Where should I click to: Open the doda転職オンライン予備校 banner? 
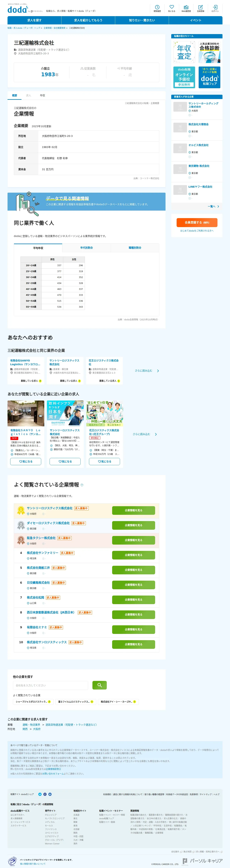click(x=184, y=77)
